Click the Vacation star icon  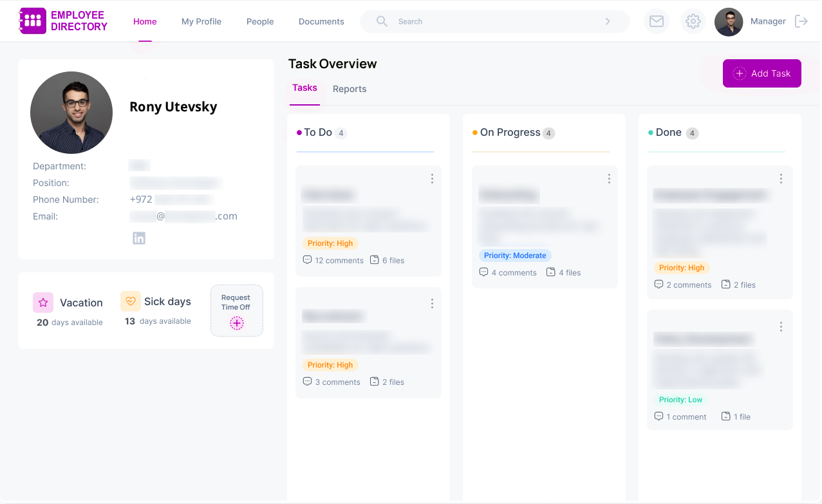point(42,301)
